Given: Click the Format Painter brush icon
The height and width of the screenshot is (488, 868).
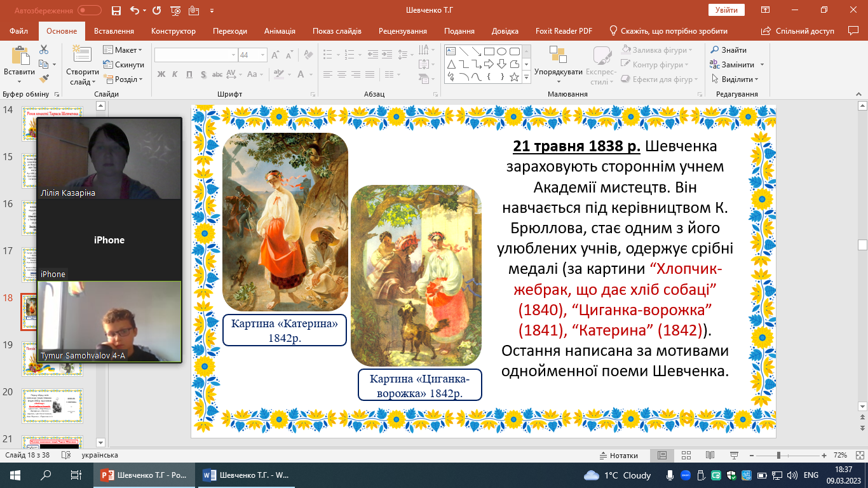Looking at the screenshot, I should click(x=44, y=79).
